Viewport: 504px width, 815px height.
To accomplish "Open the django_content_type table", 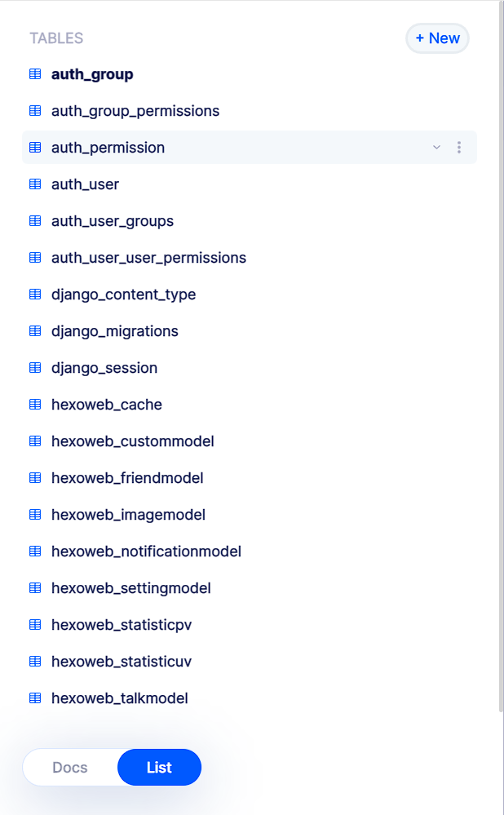I will point(125,294).
